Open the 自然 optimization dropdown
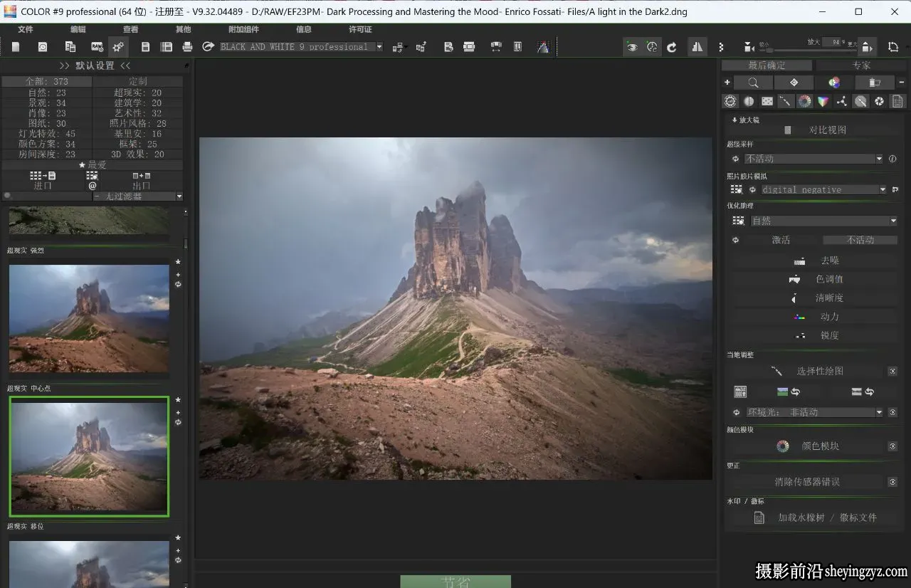The height and width of the screenshot is (588, 911). (x=823, y=221)
